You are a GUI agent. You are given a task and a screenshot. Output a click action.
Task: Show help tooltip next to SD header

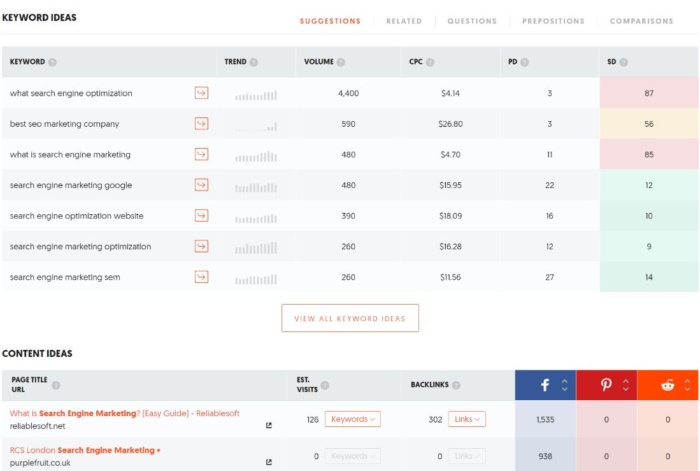click(624, 62)
